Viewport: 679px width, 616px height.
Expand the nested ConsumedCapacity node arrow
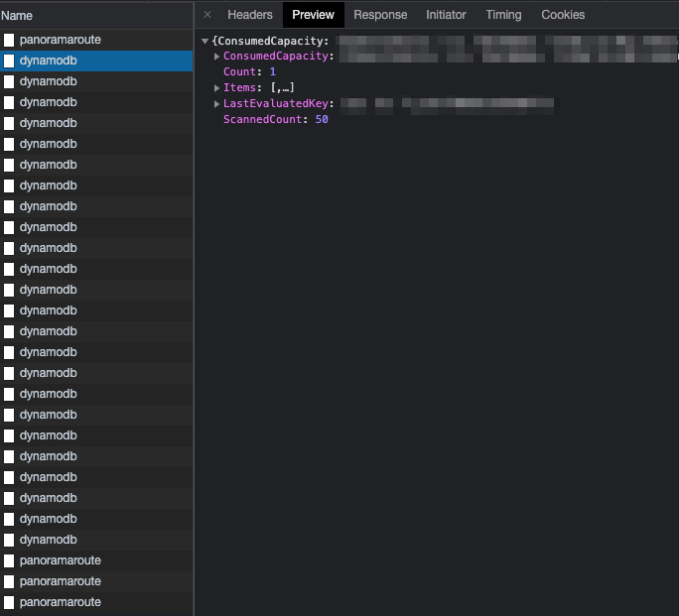tap(216, 57)
